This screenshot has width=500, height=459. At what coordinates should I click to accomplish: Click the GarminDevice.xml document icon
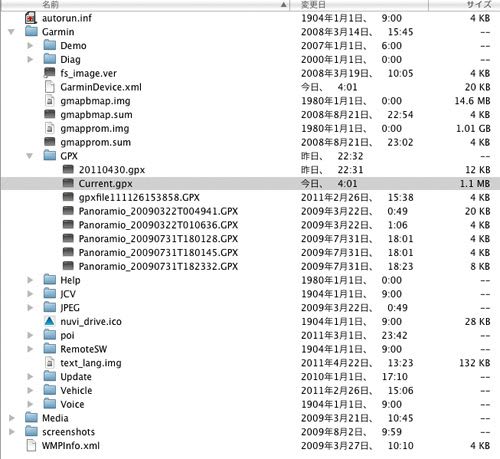tap(50, 87)
